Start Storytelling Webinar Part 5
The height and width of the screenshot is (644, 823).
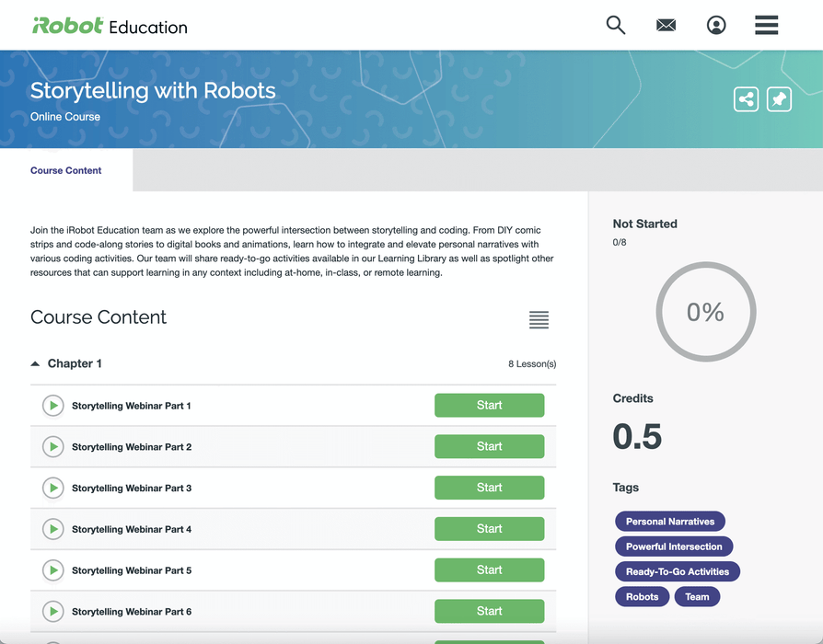pos(489,569)
